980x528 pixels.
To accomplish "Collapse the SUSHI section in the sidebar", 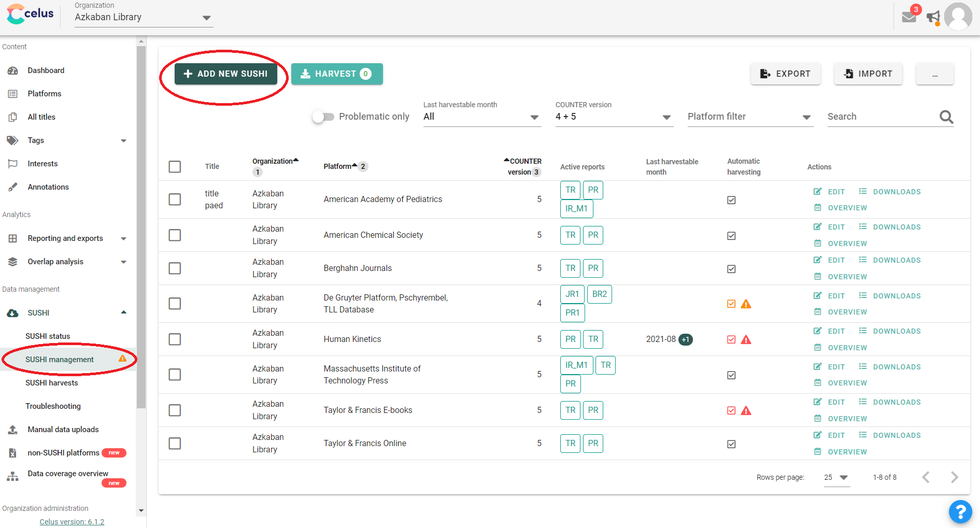I will click(123, 312).
